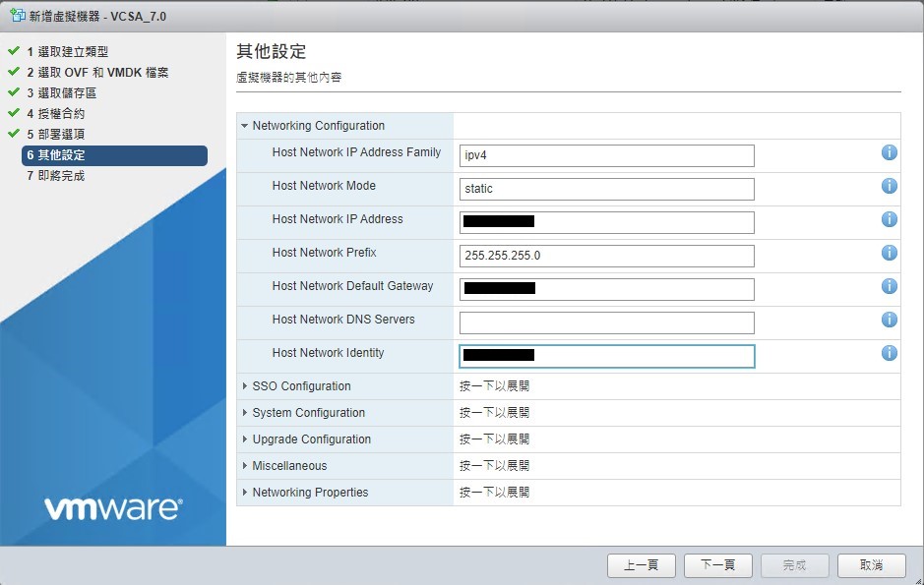Click 按一下以展開 next to SSO Configuration

pyautogui.click(x=494, y=386)
